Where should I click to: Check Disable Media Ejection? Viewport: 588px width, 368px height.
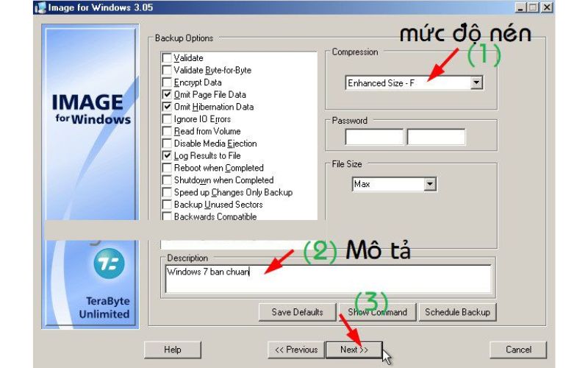coord(167,144)
